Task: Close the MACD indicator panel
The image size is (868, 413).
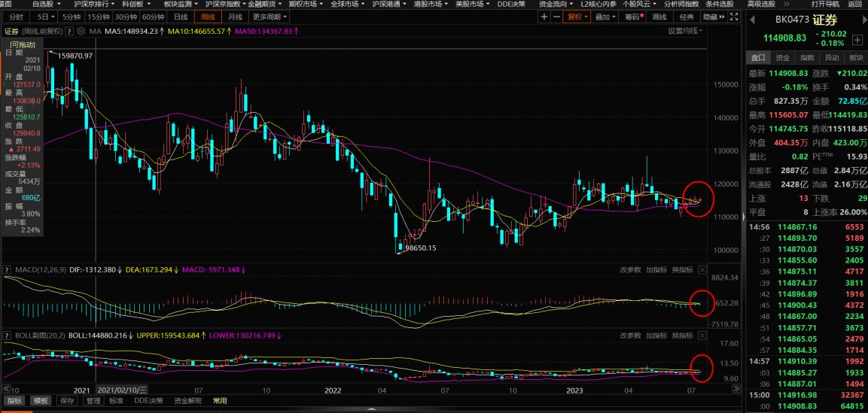Action: 702,270
